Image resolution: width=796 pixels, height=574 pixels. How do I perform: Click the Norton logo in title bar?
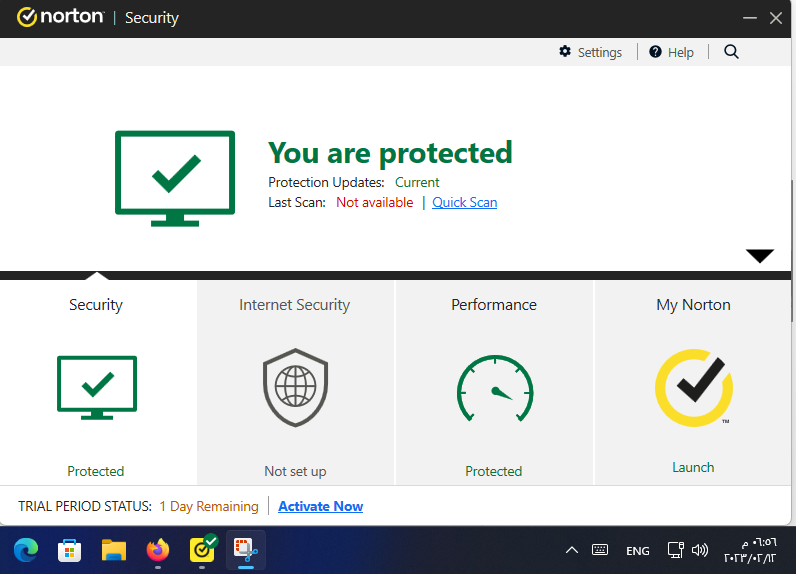tap(60, 17)
